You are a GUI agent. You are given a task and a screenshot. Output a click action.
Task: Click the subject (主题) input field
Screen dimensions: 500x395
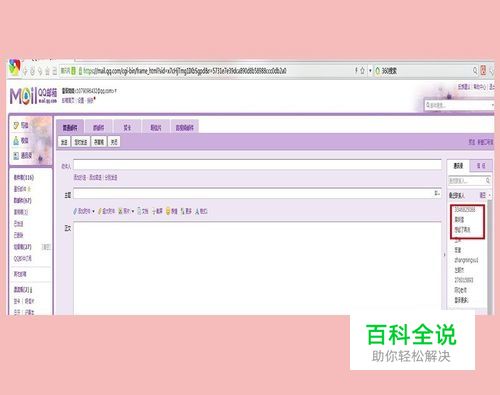point(257,193)
